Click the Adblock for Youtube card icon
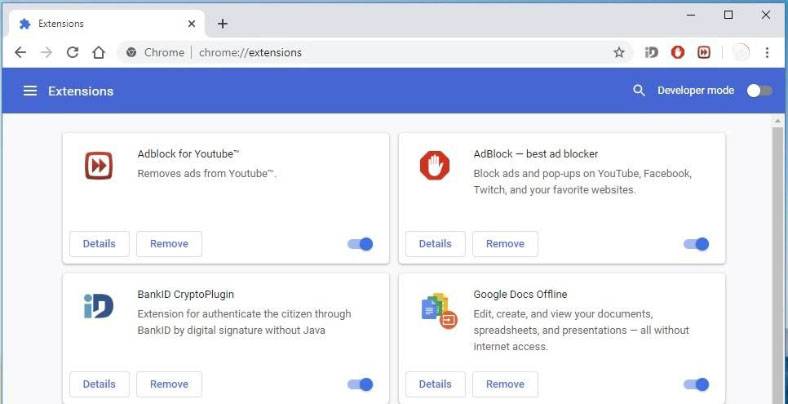788x404 pixels. click(98, 166)
